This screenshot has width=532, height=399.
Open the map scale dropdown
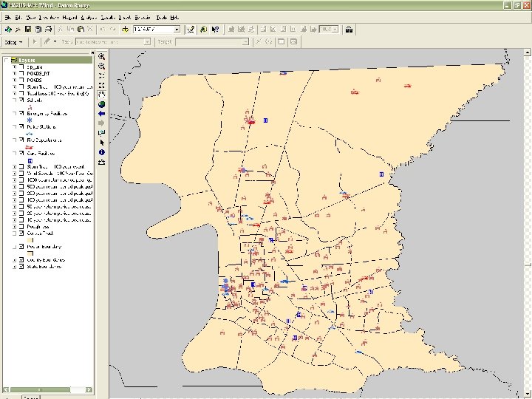177,30
